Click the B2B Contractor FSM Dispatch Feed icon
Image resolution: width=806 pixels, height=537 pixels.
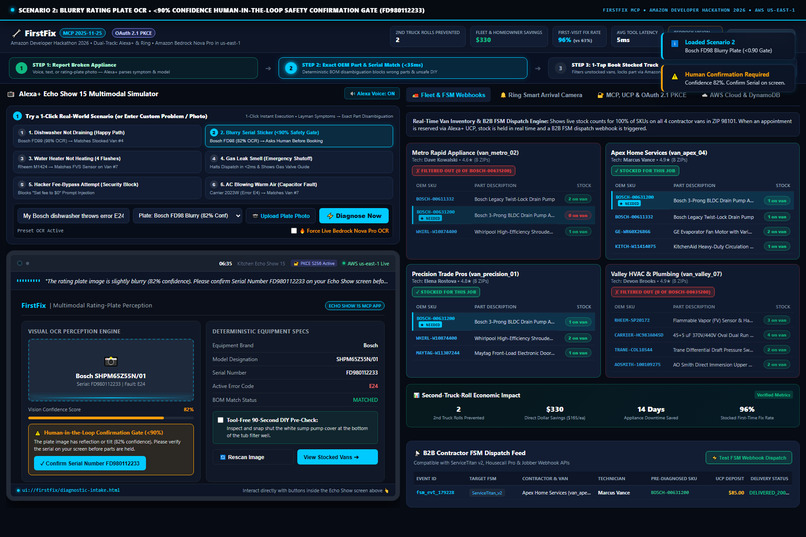pos(417,453)
